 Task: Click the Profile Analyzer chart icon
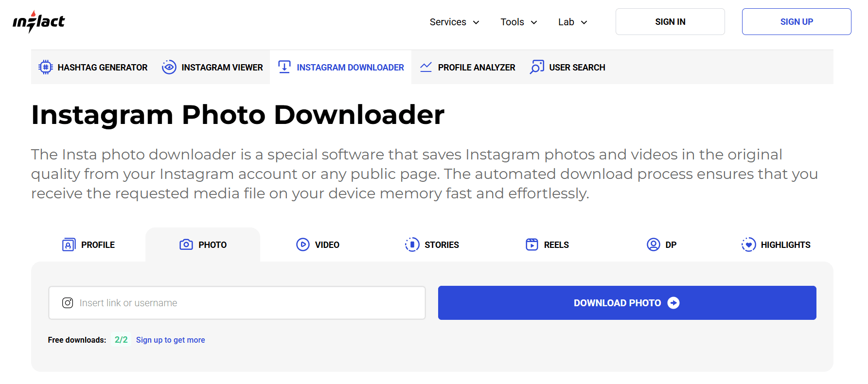426,67
